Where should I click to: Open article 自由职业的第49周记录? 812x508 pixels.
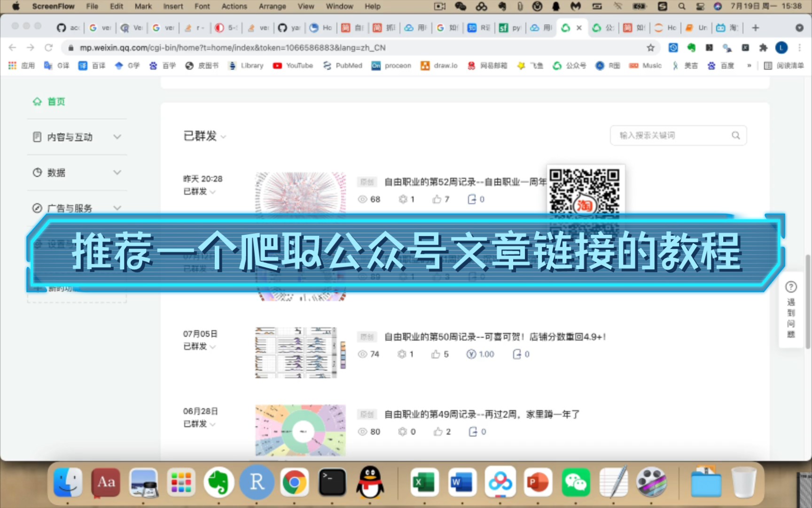coord(482,414)
